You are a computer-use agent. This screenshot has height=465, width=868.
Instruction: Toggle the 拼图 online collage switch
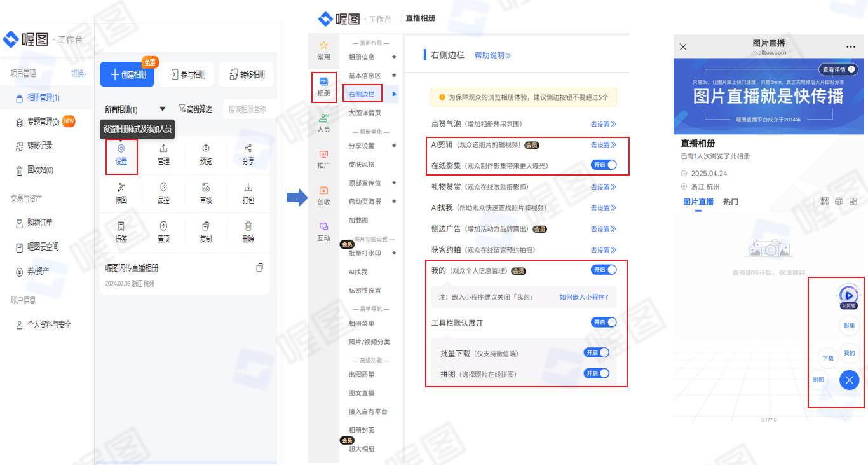click(597, 373)
